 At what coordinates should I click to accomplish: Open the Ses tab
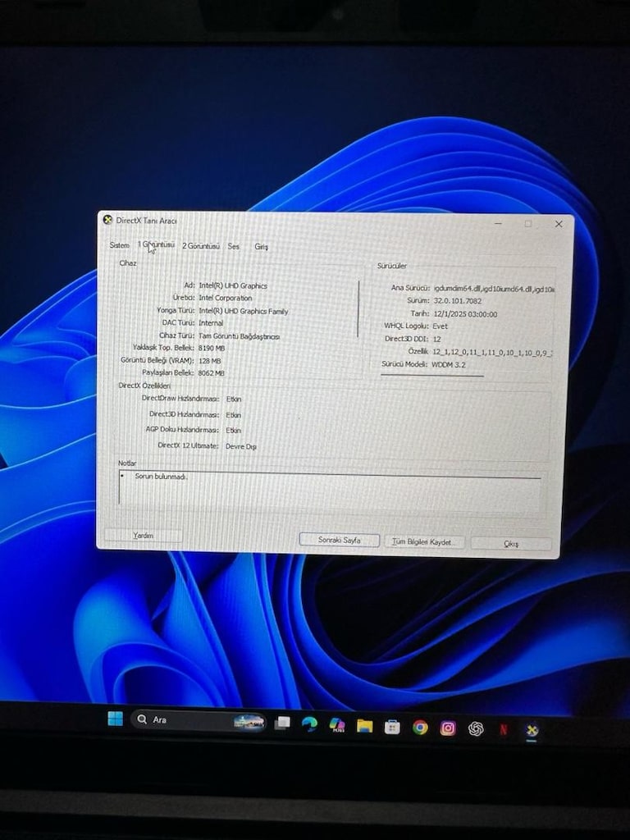point(233,246)
